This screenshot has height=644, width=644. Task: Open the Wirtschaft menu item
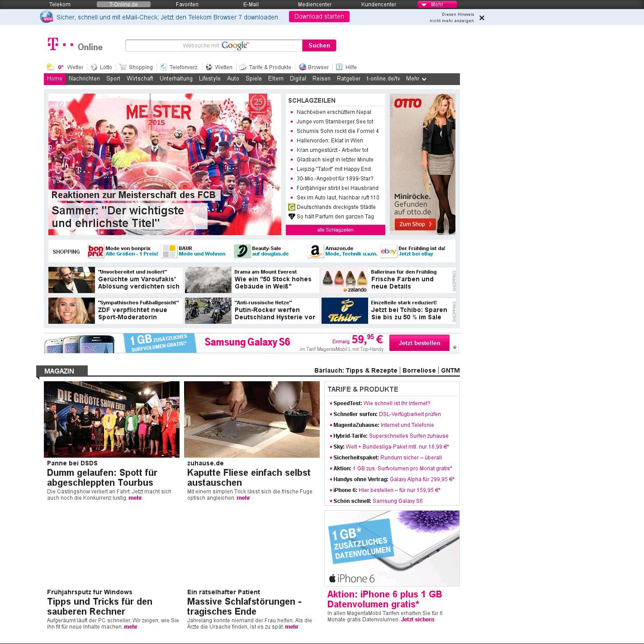pyautogui.click(x=140, y=79)
